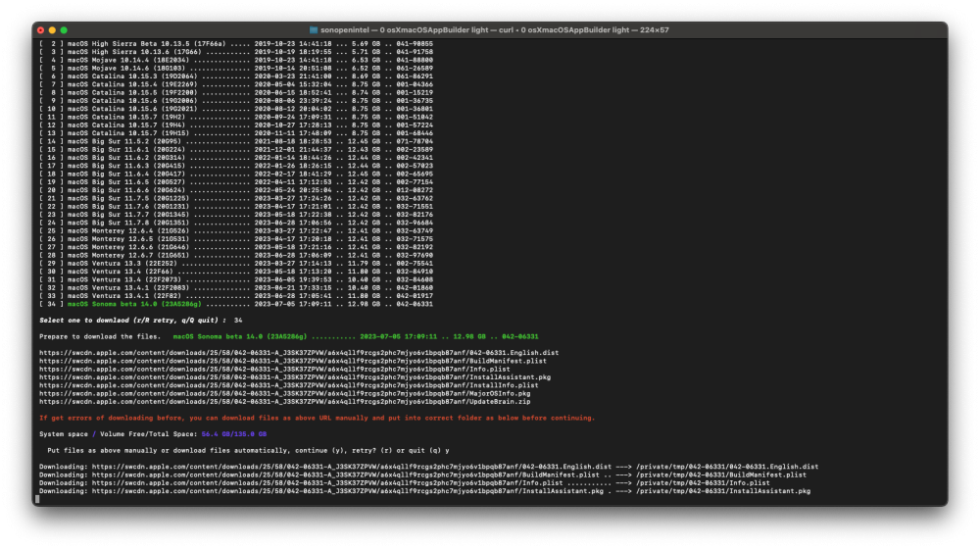Select row 'macOS Catalina 10.15.4 (19E2269)'
This screenshot has width=980, height=549.
click(236, 84)
